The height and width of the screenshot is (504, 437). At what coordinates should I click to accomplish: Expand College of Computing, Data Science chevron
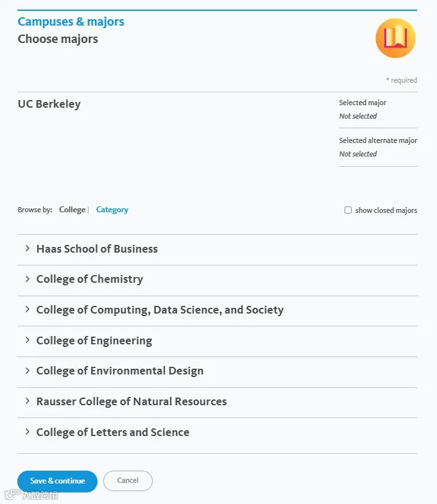pyautogui.click(x=28, y=309)
